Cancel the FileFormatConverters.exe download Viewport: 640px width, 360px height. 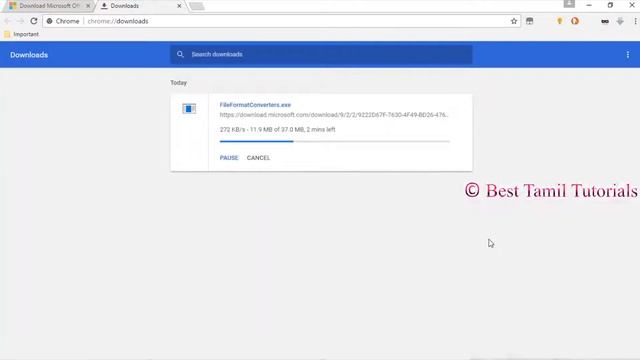pyautogui.click(x=258, y=158)
